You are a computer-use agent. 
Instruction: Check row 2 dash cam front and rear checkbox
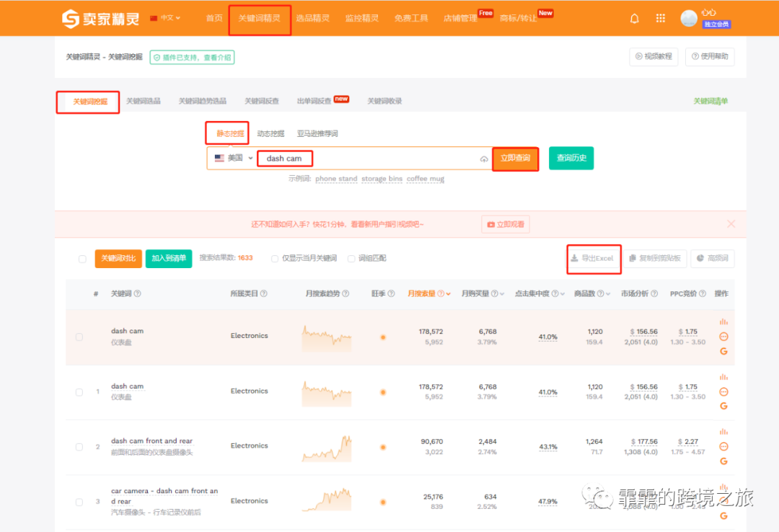pos(79,446)
